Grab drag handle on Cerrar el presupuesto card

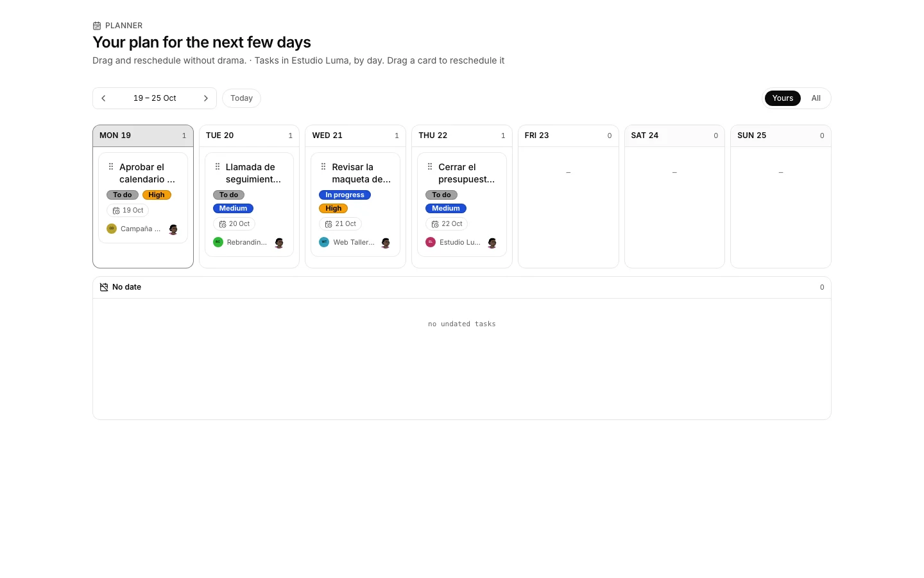430,166
